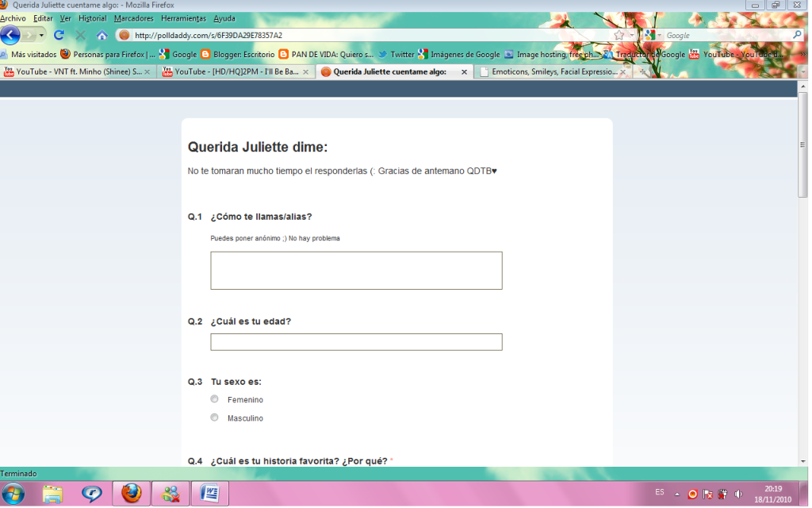This screenshot has height=508, width=812.
Task: Click the Stop loading X icon
Action: pos(80,35)
